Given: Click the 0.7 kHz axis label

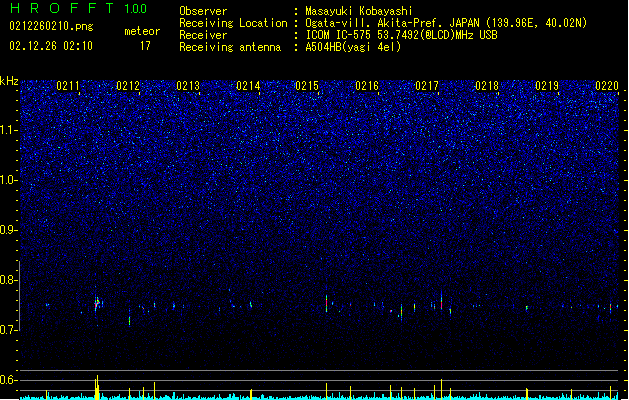Looking at the screenshot, I should click(x=8, y=330).
